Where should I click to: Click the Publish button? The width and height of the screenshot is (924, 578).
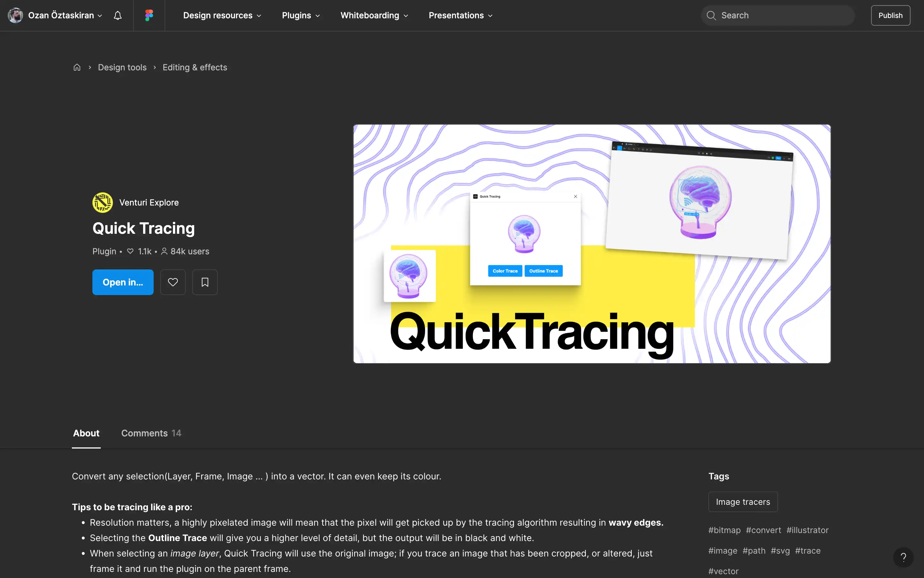890,15
